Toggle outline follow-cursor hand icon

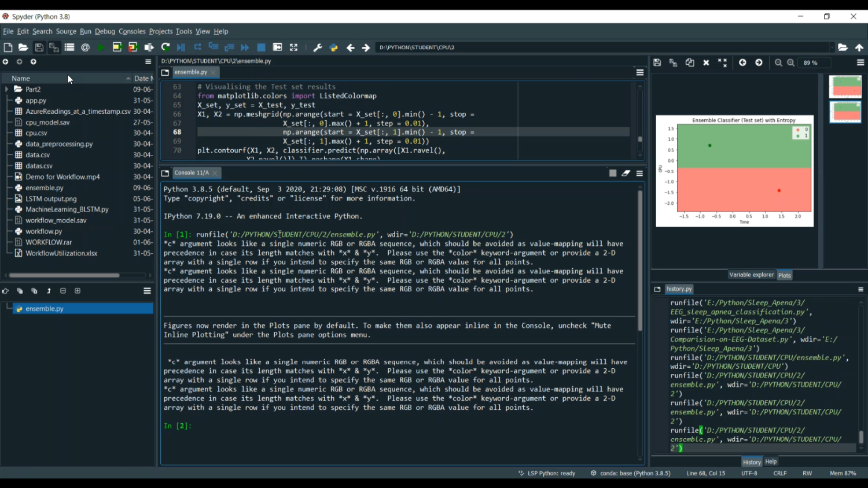pyautogui.click(x=5, y=291)
